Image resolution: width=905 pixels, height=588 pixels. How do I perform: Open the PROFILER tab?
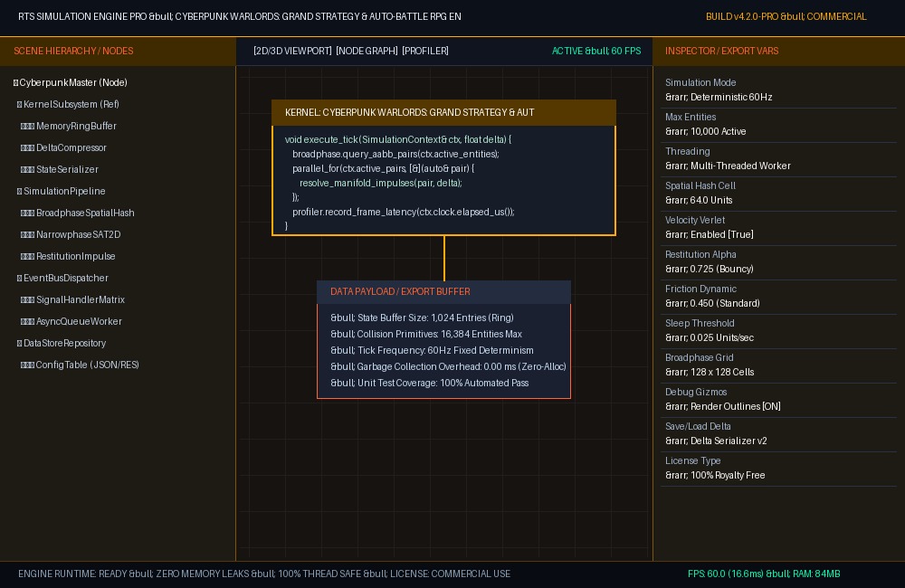coord(425,51)
